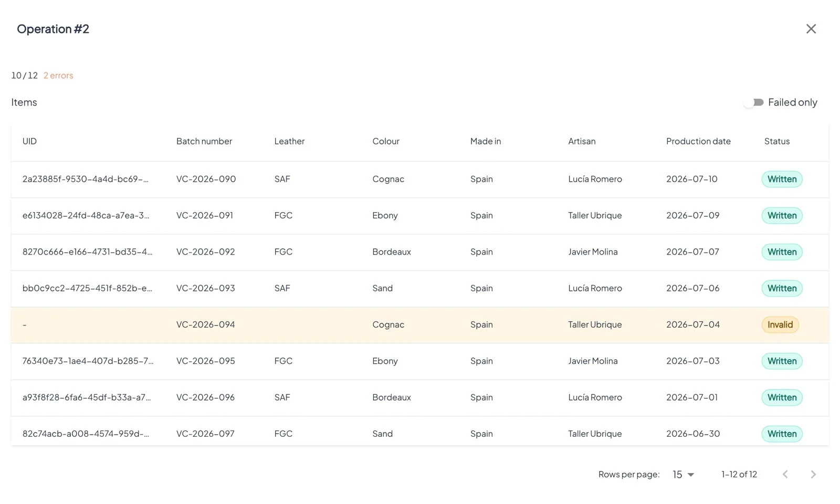Click production date 2026-06-30
840x504 pixels.
coord(693,434)
